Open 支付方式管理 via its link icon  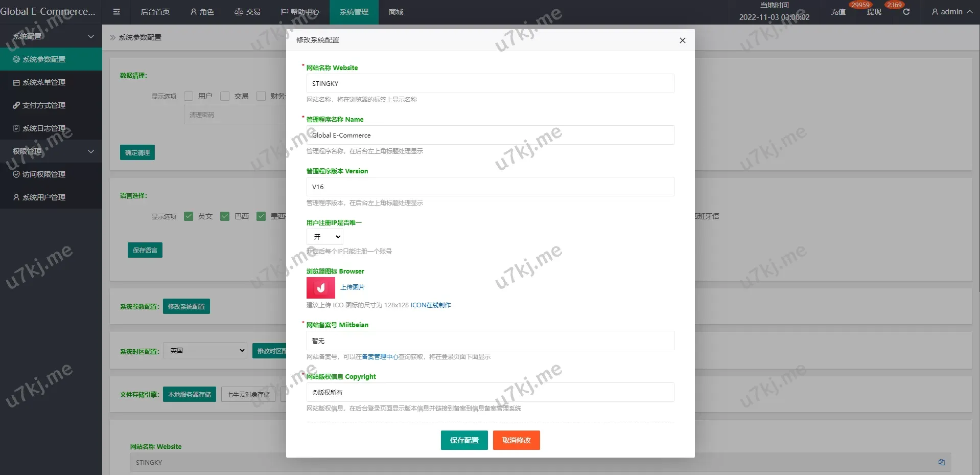click(16, 105)
